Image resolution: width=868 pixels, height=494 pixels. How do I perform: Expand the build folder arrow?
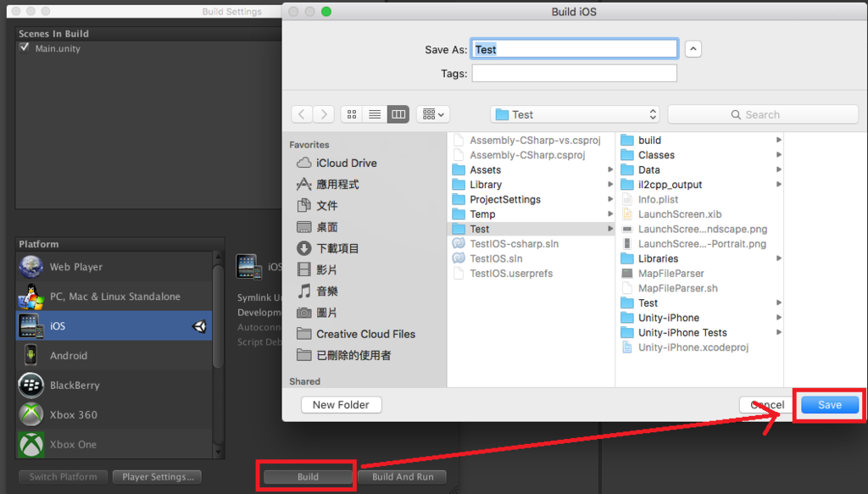[778, 140]
